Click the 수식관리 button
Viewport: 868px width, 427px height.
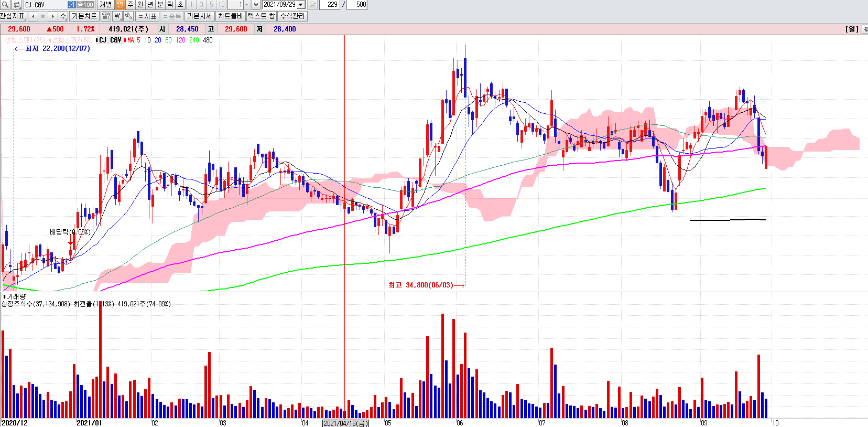292,16
